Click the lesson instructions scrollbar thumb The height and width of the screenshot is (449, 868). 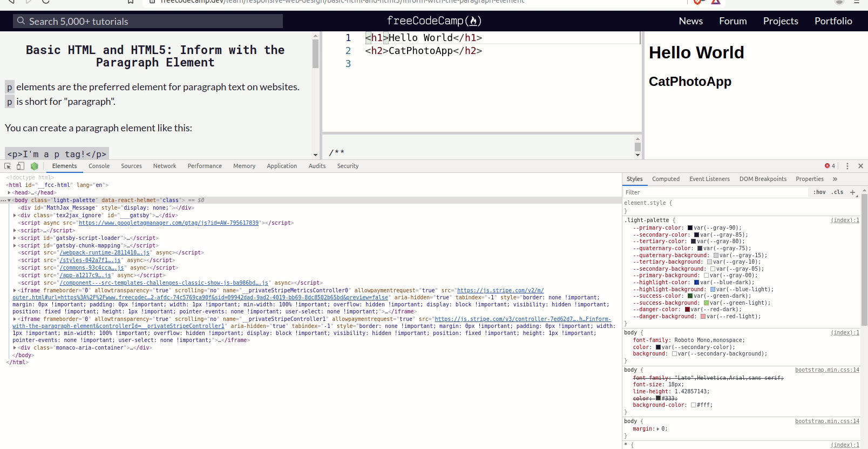tap(315, 53)
